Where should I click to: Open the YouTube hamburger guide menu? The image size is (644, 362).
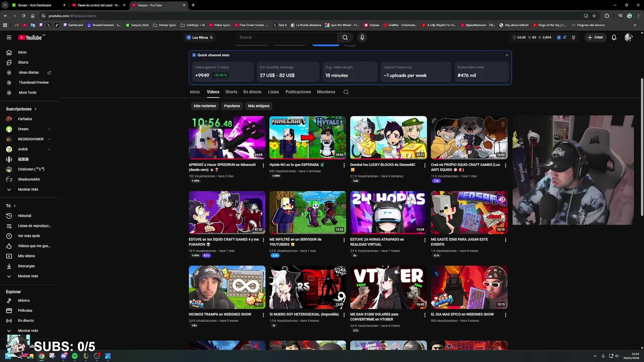(x=9, y=37)
